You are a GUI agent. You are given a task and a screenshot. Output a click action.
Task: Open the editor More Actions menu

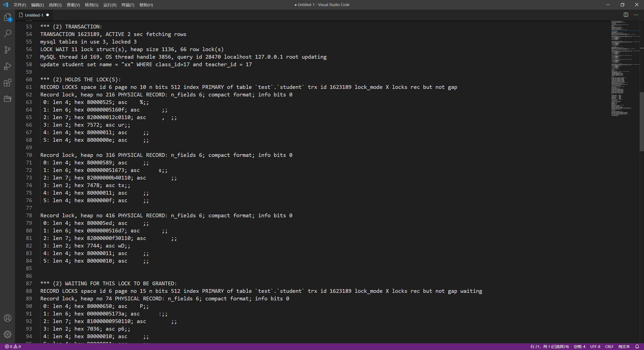636,15
